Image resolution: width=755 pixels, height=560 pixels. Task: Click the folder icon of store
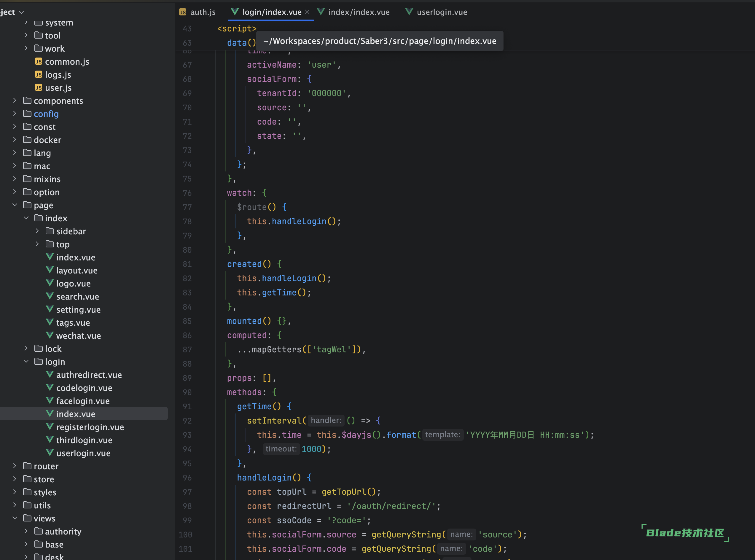[x=27, y=479]
